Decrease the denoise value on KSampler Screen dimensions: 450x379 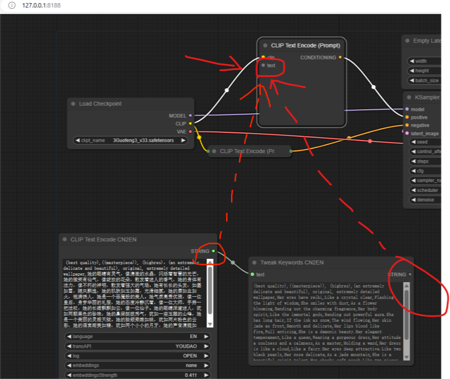tap(414, 200)
